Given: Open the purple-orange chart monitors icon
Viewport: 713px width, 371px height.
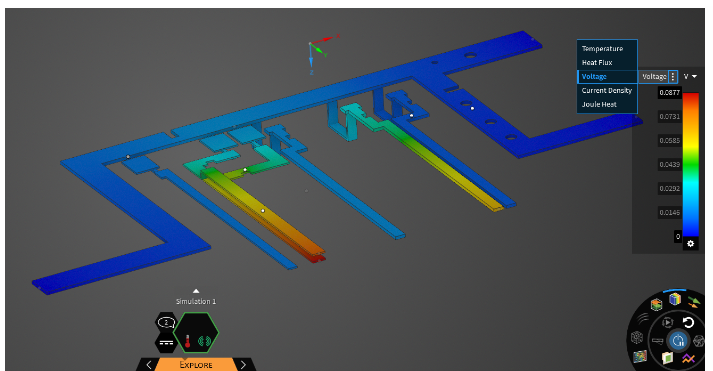Looking at the screenshot, I should point(688,359).
